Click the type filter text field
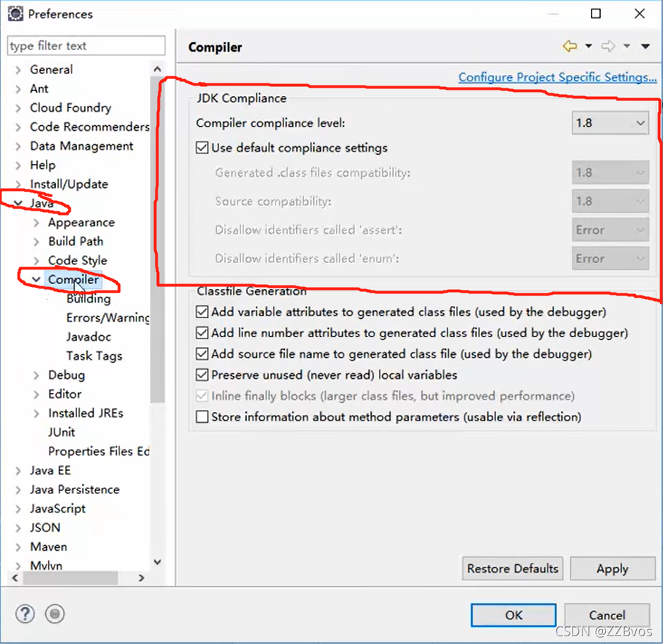Viewport: 663px width, 644px height. tap(86, 46)
